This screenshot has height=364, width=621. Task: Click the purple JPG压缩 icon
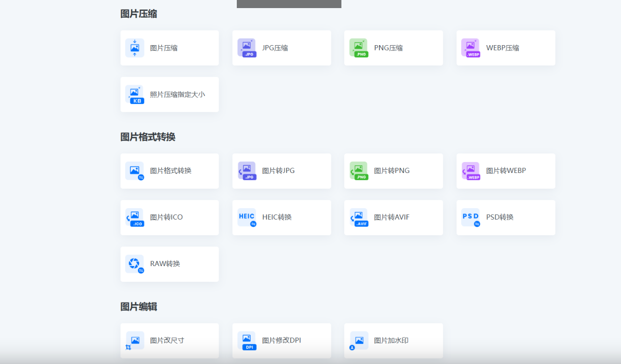(246, 48)
